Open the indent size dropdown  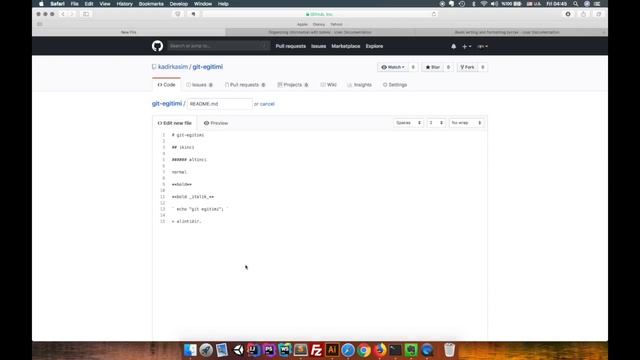click(x=436, y=123)
